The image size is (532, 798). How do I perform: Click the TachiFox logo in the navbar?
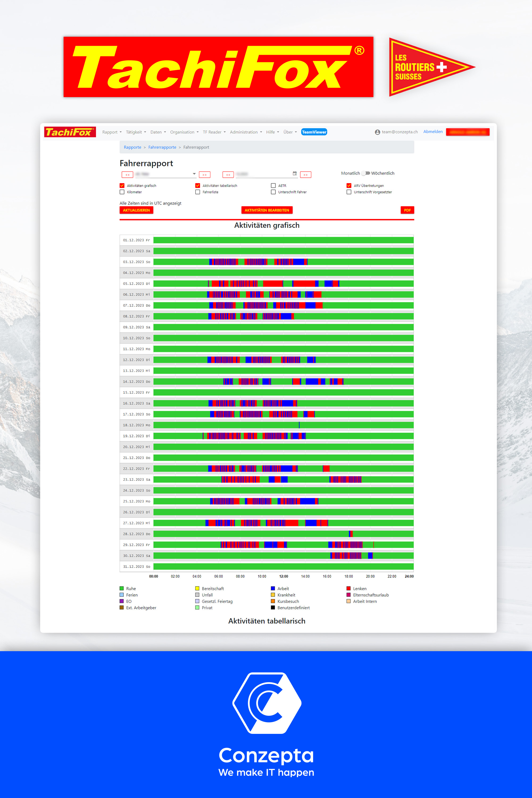click(70, 132)
